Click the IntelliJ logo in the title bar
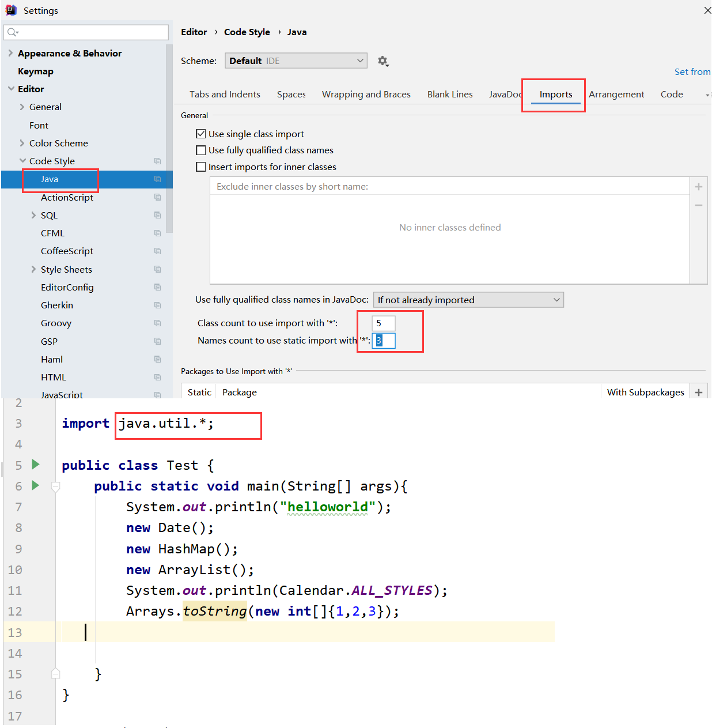Screen dimensions: 712x728 (x=11, y=10)
